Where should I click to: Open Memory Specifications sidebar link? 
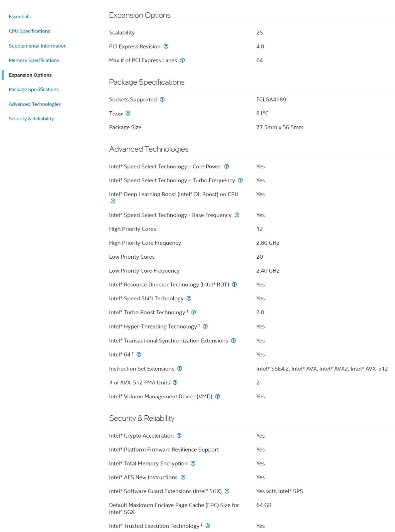(34, 61)
